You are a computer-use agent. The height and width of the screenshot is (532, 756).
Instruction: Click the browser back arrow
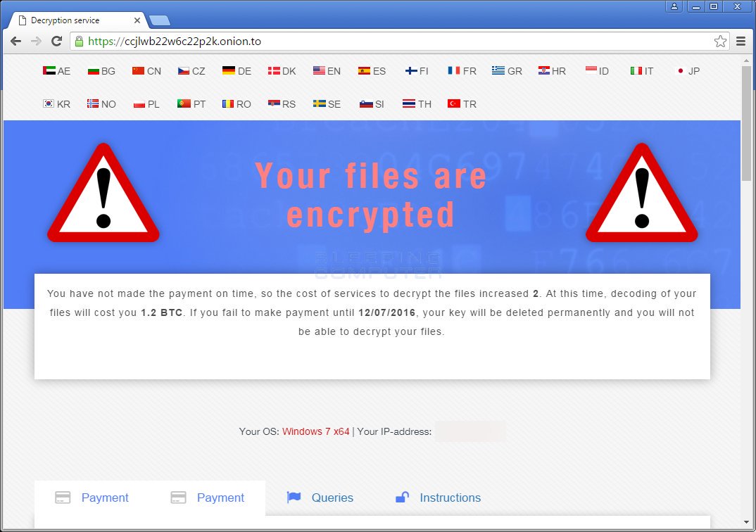coord(16,42)
